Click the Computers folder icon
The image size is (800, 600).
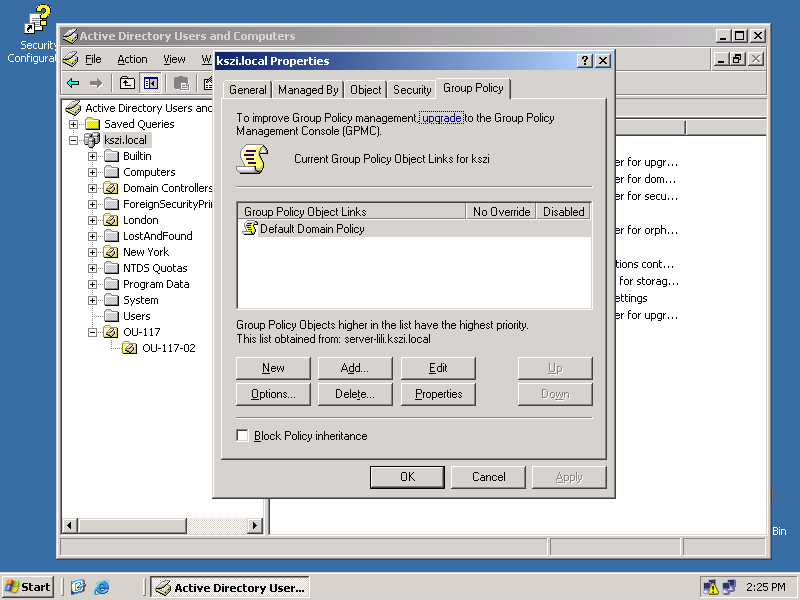point(111,172)
